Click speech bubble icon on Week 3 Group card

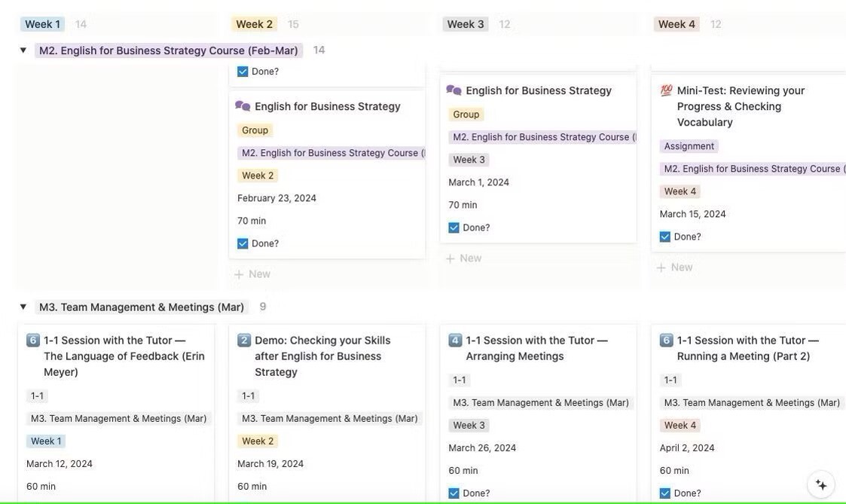(x=454, y=90)
